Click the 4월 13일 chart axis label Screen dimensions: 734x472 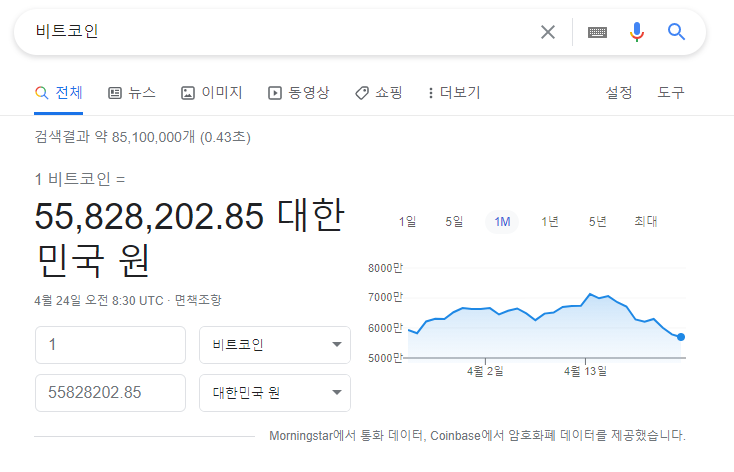[x=586, y=372]
